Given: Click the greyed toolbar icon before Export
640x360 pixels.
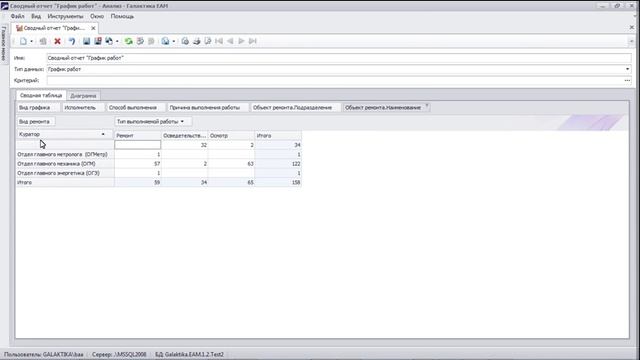Looking at the screenshot, I should tap(151, 41).
